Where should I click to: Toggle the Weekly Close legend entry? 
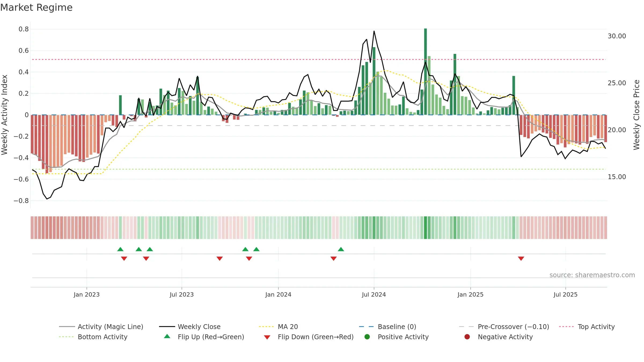[x=190, y=327]
